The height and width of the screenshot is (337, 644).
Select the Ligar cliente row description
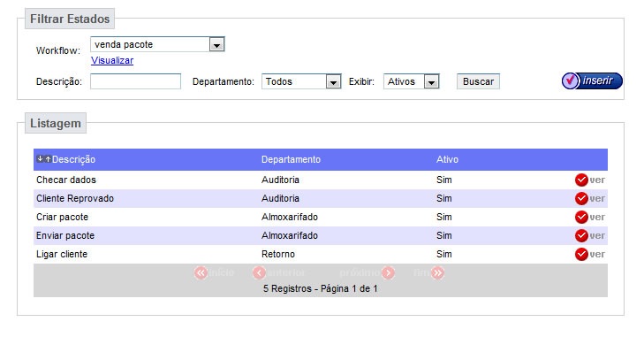point(62,254)
